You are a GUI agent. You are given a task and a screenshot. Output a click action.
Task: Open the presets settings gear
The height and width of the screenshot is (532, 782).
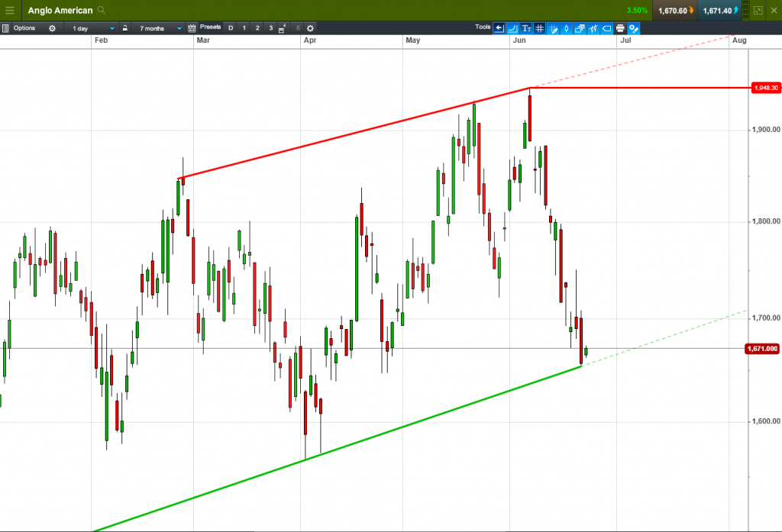coord(310,28)
